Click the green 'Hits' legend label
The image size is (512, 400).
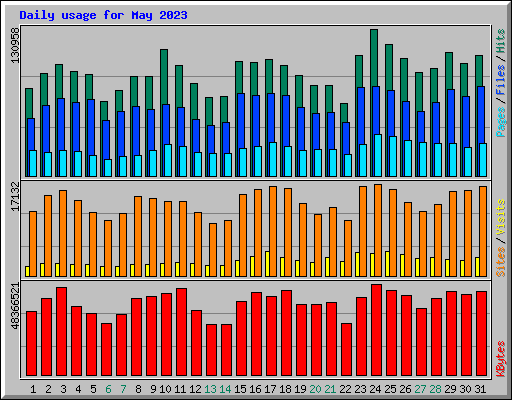coord(501,41)
